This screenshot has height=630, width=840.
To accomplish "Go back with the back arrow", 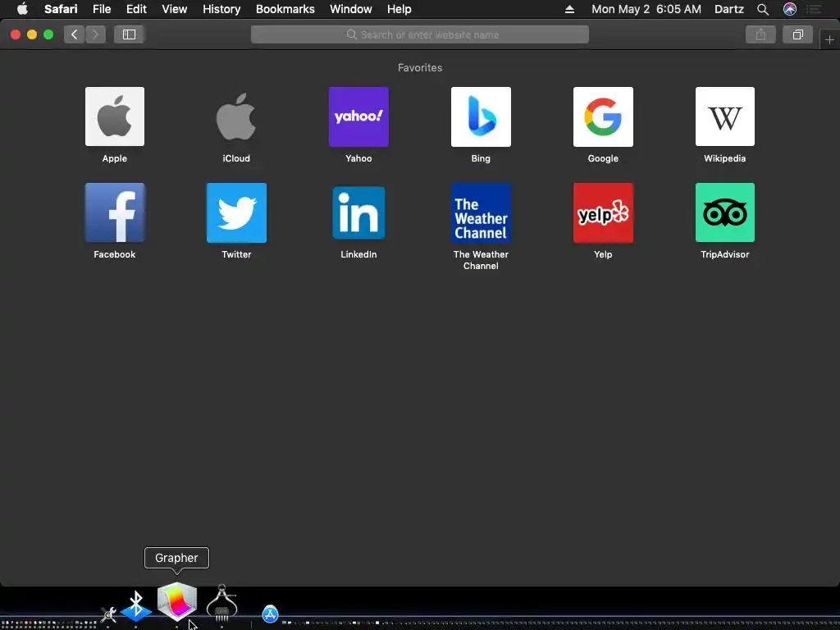I will click(75, 34).
